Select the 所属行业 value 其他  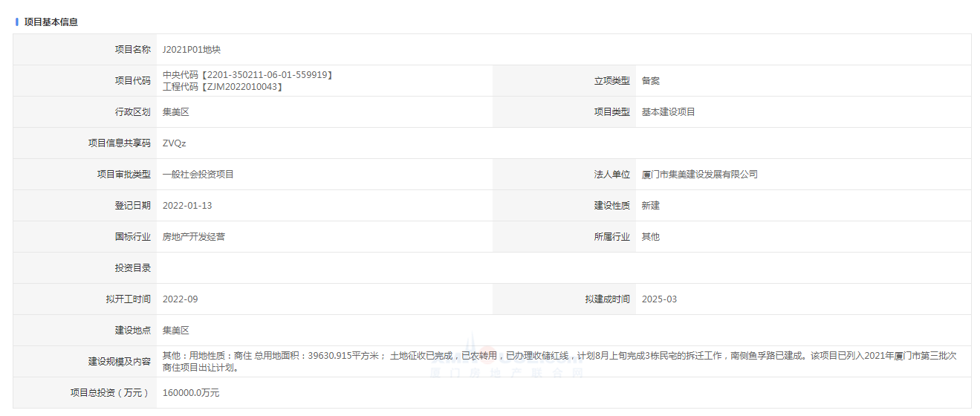(650, 237)
